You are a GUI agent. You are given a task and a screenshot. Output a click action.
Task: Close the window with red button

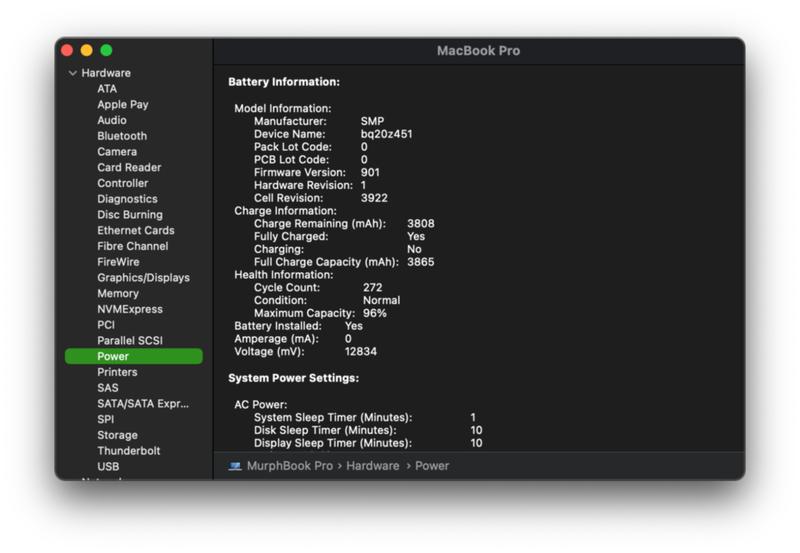coord(67,51)
